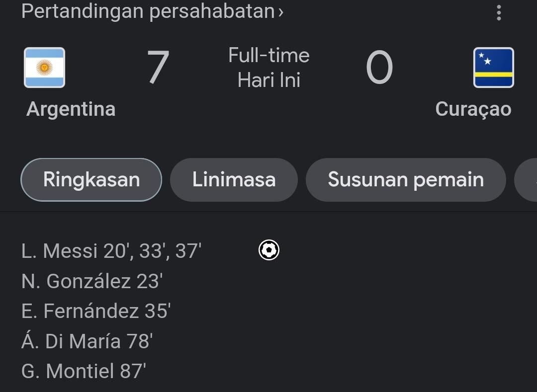Click the Hari Ini date label
Viewport: 537px width, 392px height.
[269, 80]
